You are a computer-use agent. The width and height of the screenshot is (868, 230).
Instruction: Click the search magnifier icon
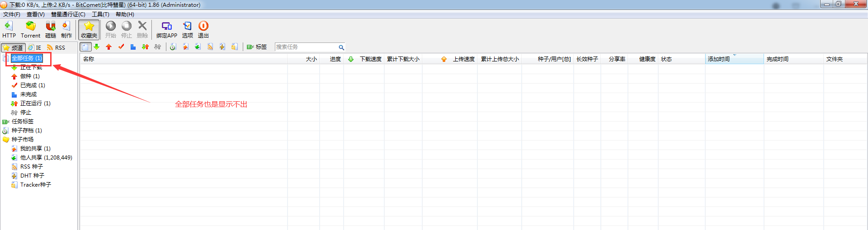(341, 47)
